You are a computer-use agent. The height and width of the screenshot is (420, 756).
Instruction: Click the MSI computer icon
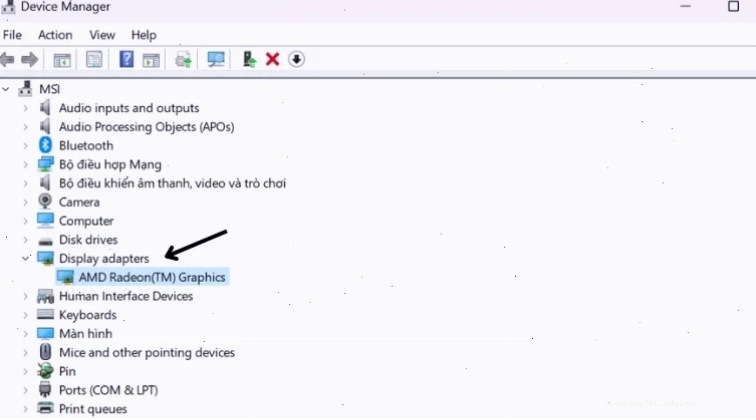point(25,89)
